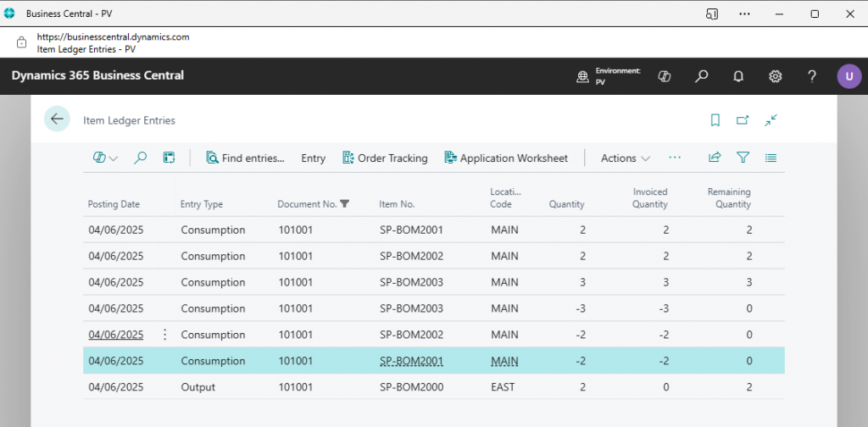Bookmark this page with the bookmark icon
Image resolution: width=868 pixels, height=427 pixels.
coord(715,120)
